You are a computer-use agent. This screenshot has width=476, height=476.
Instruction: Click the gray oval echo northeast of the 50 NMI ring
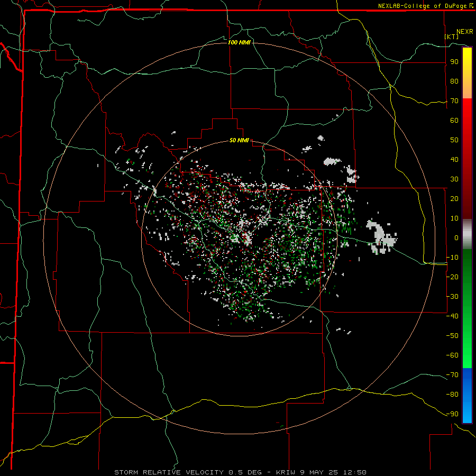332,161
